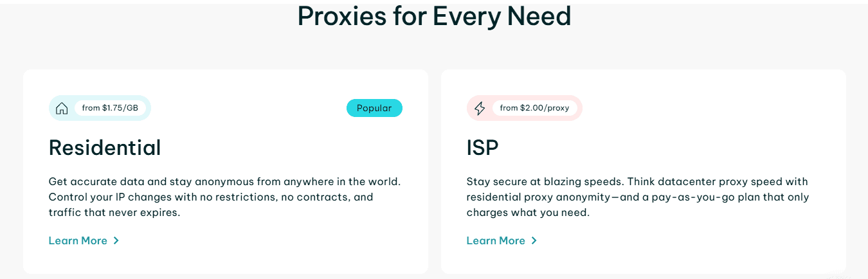The image size is (868, 279).
Task: Select the teal Popular badge
Action: 374,108
